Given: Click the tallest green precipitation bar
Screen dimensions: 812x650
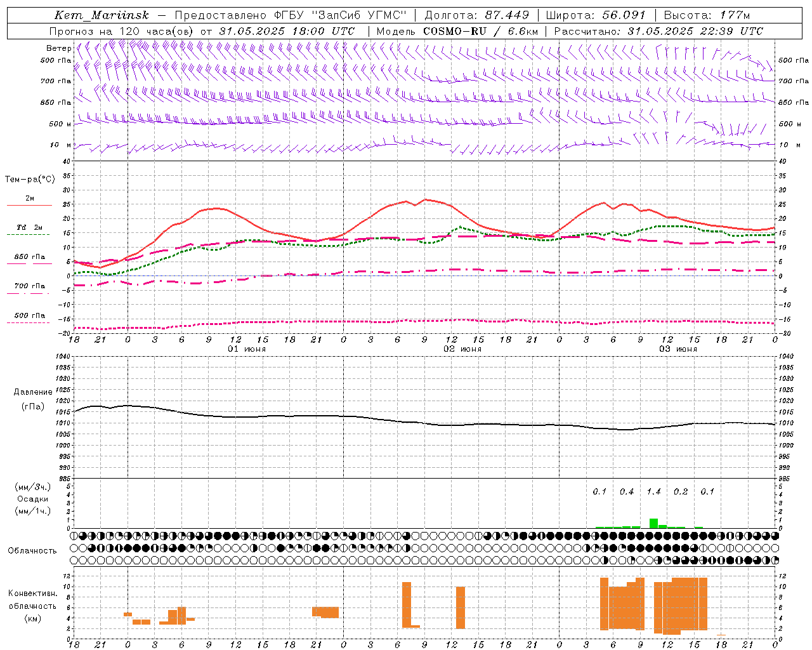Looking at the screenshot, I should click(654, 523).
